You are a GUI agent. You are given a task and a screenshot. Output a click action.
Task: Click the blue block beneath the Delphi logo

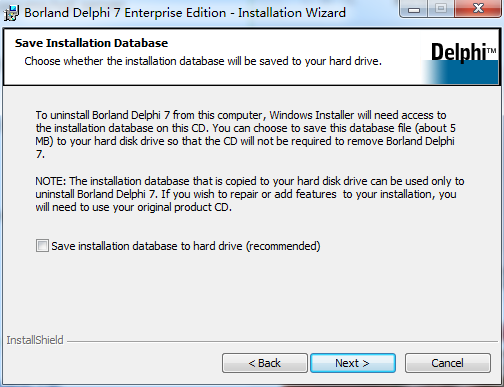(x=460, y=72)
